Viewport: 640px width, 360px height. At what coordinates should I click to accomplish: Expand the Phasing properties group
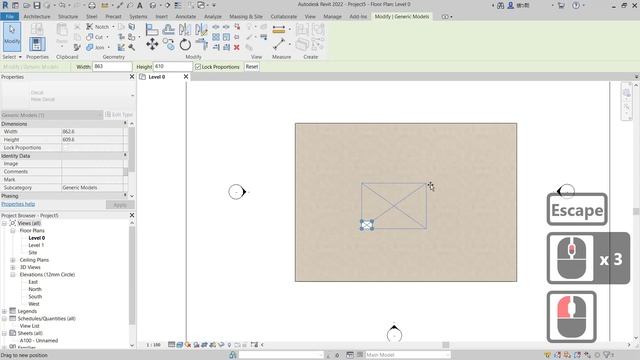(125, 196)
